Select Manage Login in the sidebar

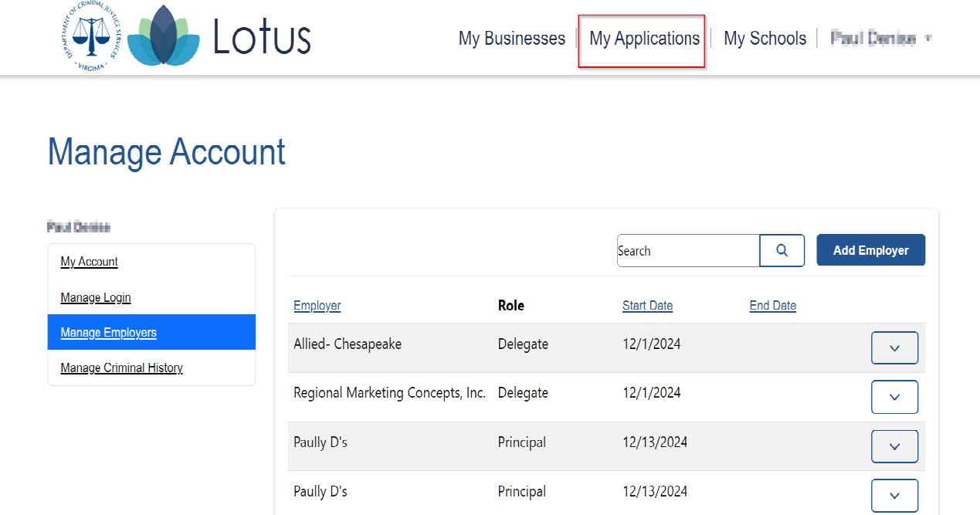point(96,297)
